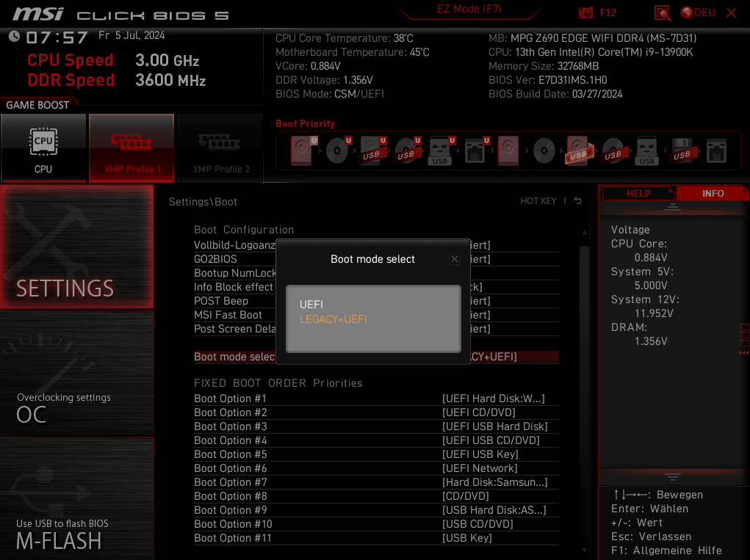The width and height of the screenshot is (750, 560).
Task: Choose LEGACY+UEFI in the boot mode list
Action: click(x=333, y=319)
